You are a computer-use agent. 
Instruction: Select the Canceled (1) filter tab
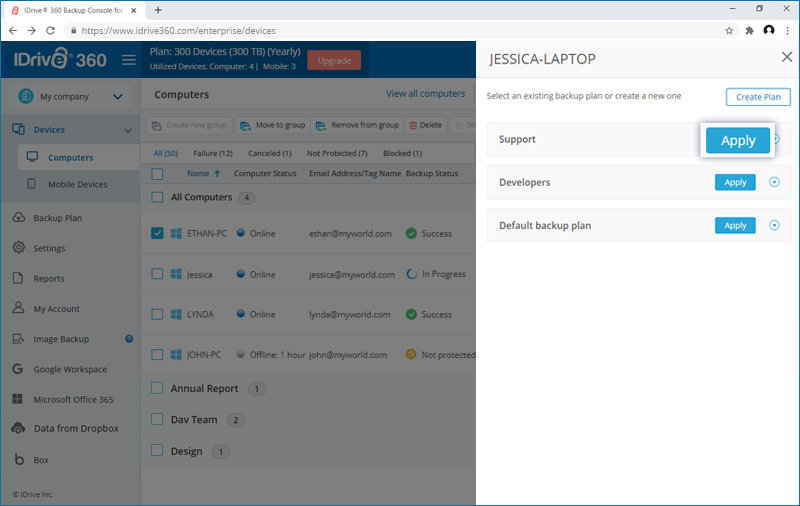(269, 153)
